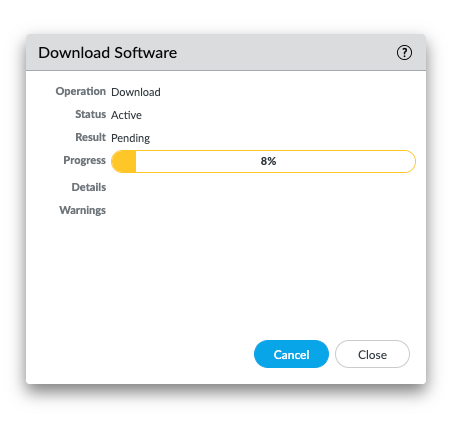Image resolution: width=460 pixels, height=428 pixels.
Task: Open help via the question mark icon
Action: (x=404, y=53)
